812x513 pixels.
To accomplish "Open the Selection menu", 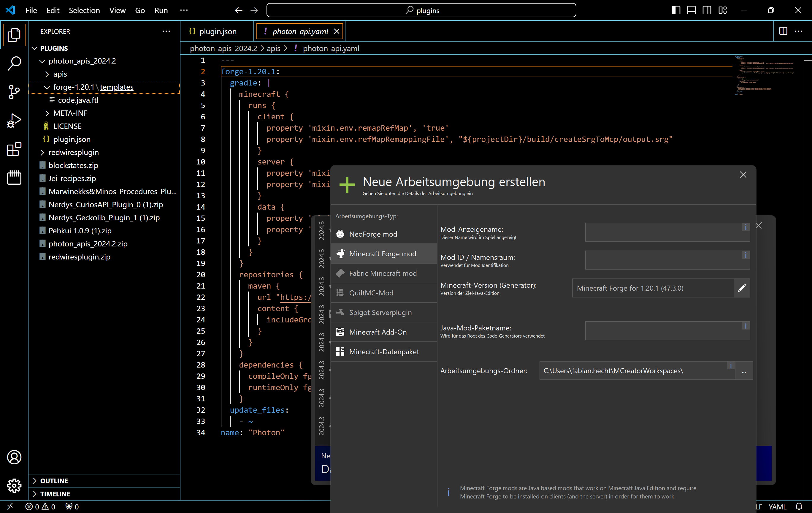I will click(x=84, y=10).
